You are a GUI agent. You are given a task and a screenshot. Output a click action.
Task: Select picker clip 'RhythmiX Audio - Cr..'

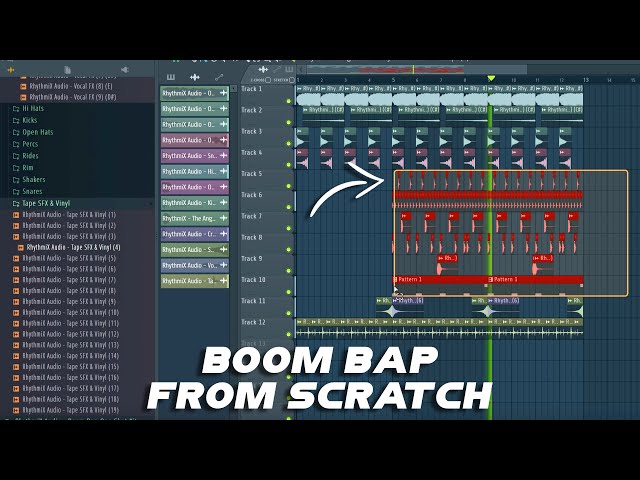click(195, 234)
